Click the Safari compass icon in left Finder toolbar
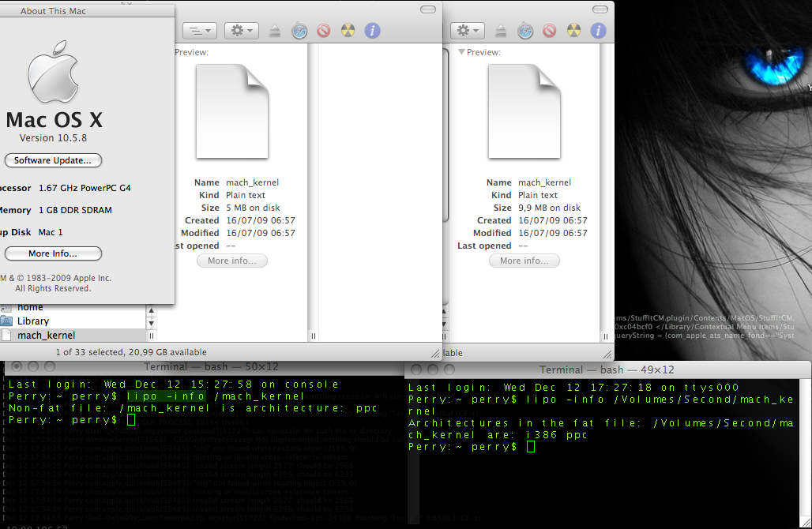The image size is (812, 529). (299, 31)
